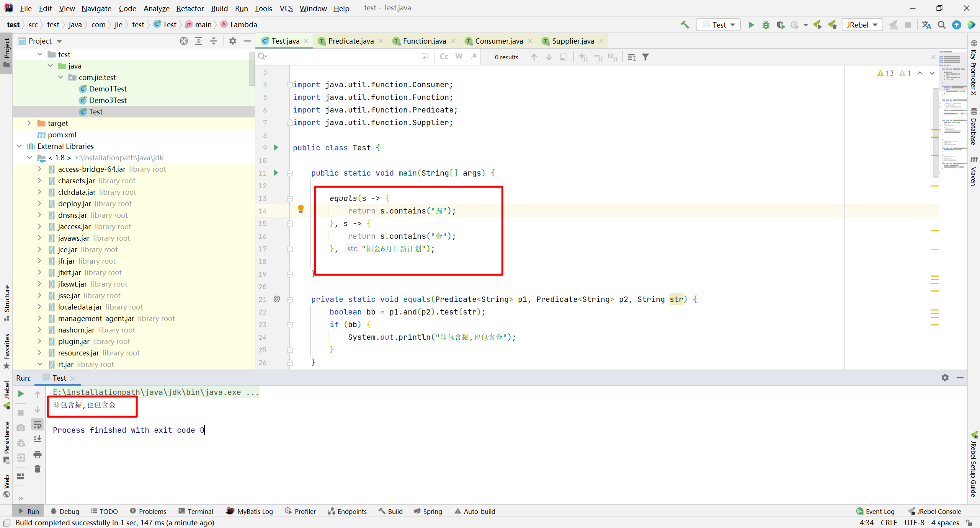Open the translate icon in toolbar
Screen dimensions: 980x528
[926, 25]
